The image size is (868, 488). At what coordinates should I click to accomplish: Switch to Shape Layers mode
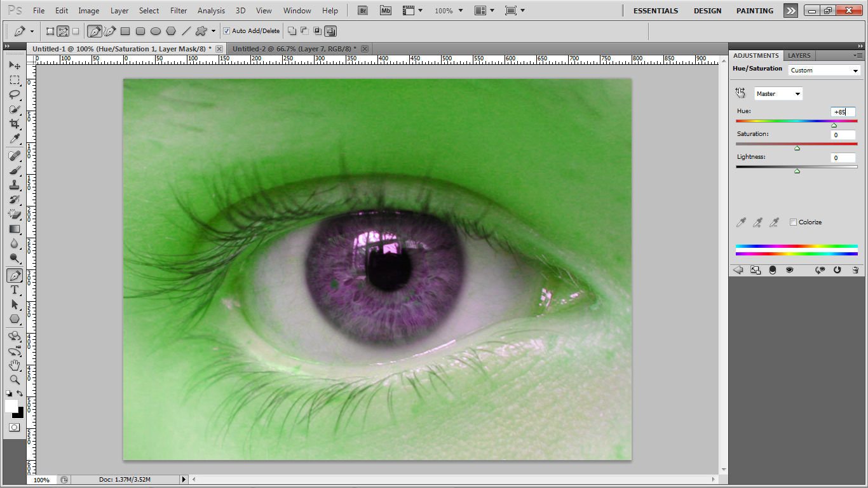click(x=50, y=30)
